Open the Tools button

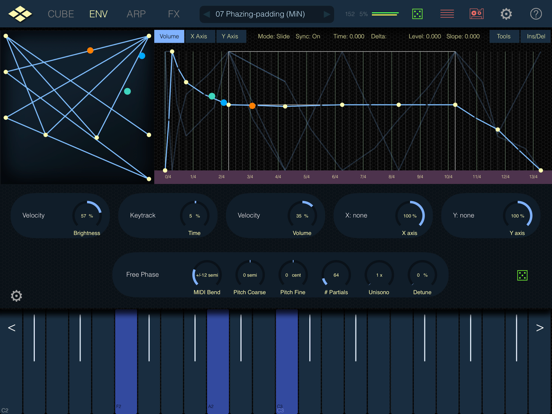[504, 36]
